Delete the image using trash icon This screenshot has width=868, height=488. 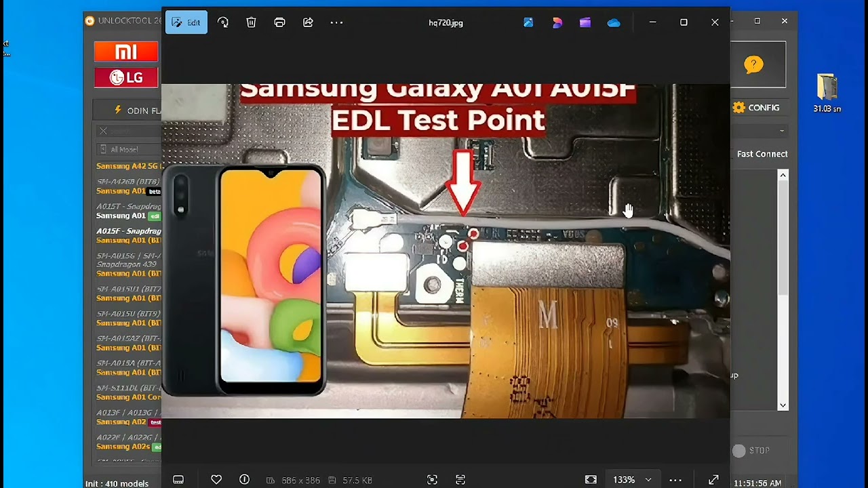pos(251,22)
